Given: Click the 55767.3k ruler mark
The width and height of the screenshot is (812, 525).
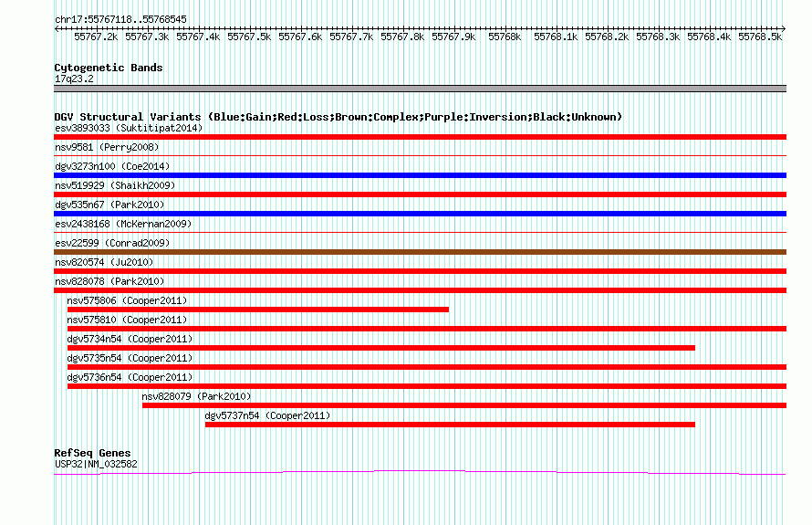Looking at the screenshot, I should point(147,37).
